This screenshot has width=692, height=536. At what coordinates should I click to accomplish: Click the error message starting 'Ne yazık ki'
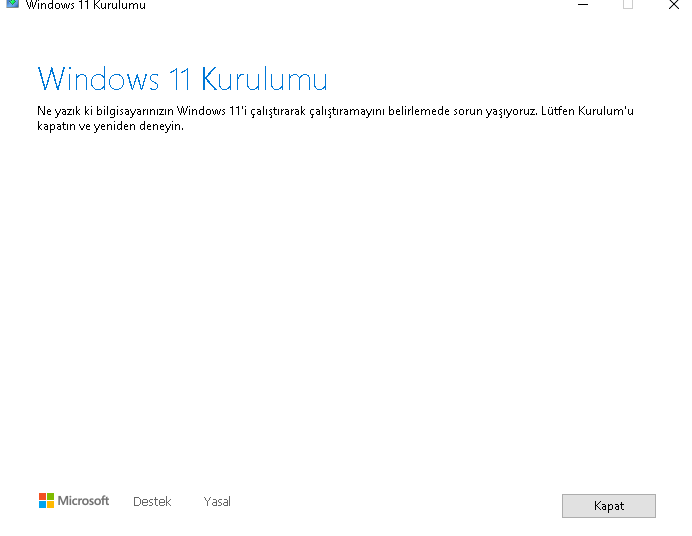[x=335, y=118]
